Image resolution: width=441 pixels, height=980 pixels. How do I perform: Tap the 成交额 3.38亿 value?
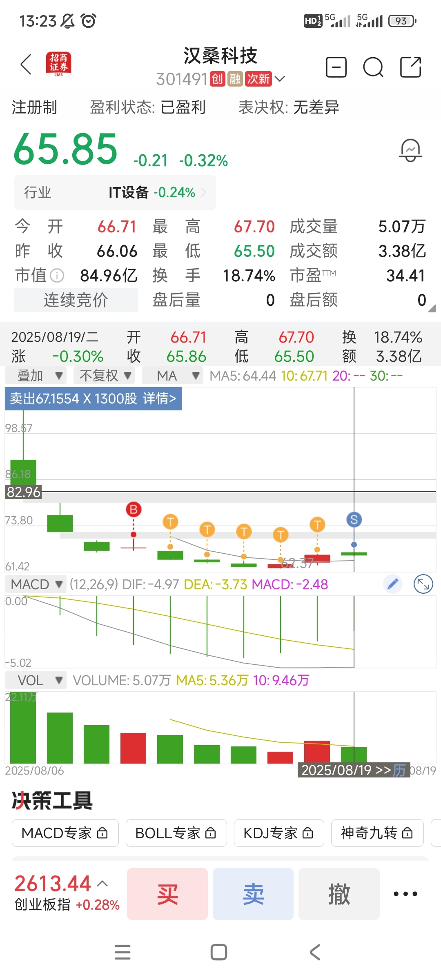tap(402, 251)
